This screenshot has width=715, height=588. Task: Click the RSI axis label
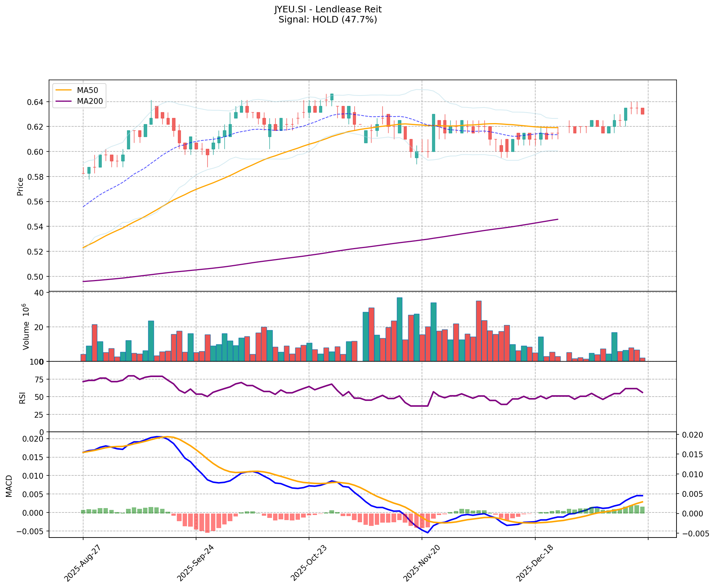click(x=23, y=398)
